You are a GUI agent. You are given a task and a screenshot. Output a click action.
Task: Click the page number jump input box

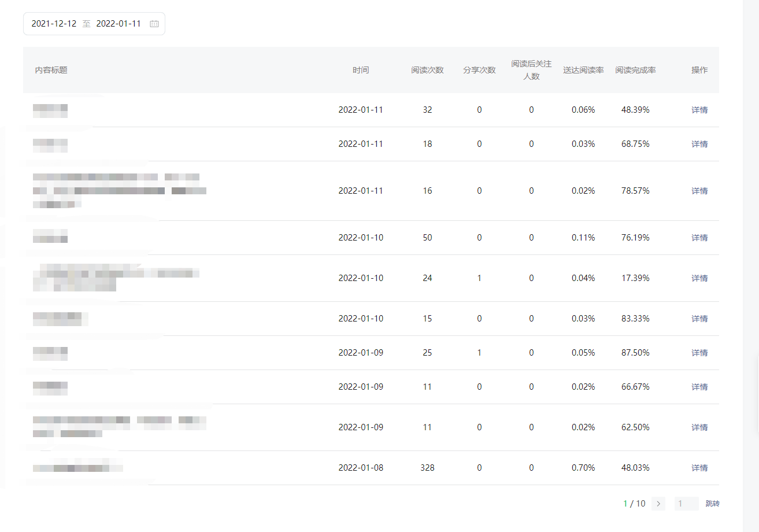pyautogui.click(x=686, y=504)
